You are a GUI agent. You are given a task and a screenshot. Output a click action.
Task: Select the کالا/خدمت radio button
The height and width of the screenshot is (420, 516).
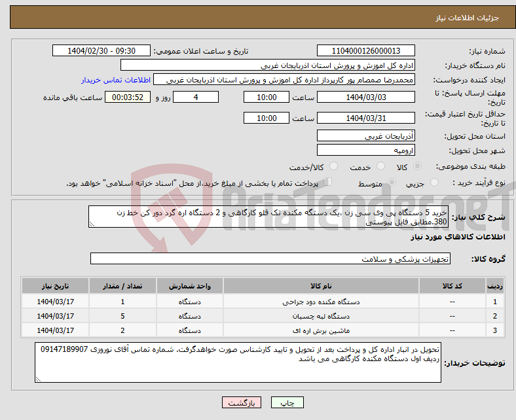(x=334, y=166)
